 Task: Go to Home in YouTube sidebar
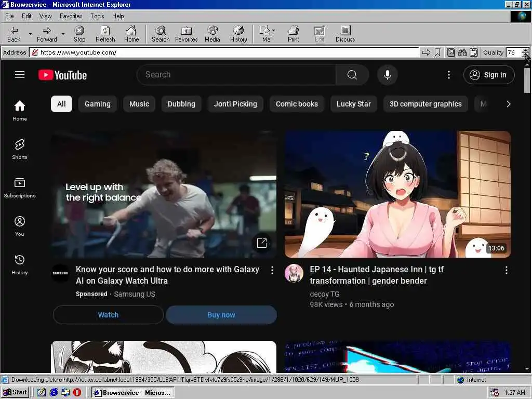click(20, 111)
